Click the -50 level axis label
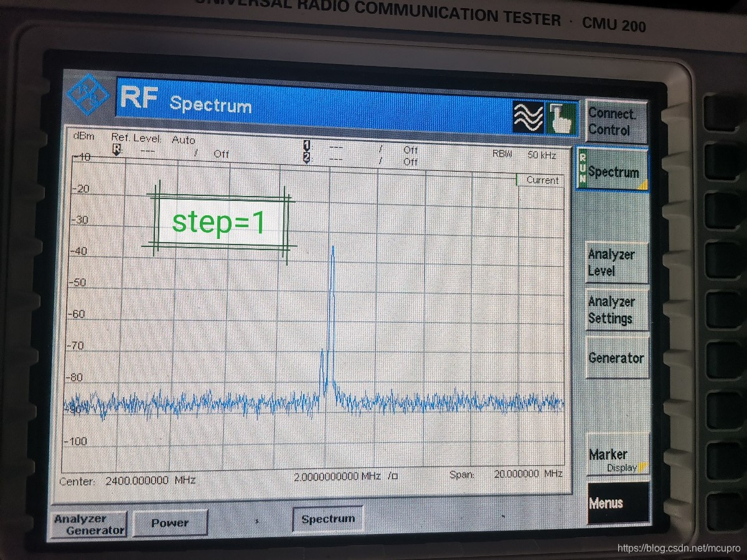The height and width of the screenshot is (560, 747). pyautogui.click(x=77, y=283)
